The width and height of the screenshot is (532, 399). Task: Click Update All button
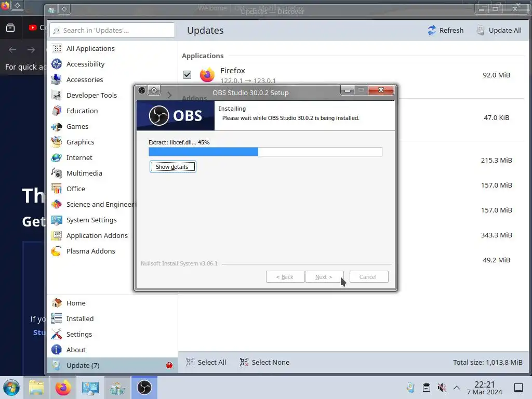click(x=499, y=30)
